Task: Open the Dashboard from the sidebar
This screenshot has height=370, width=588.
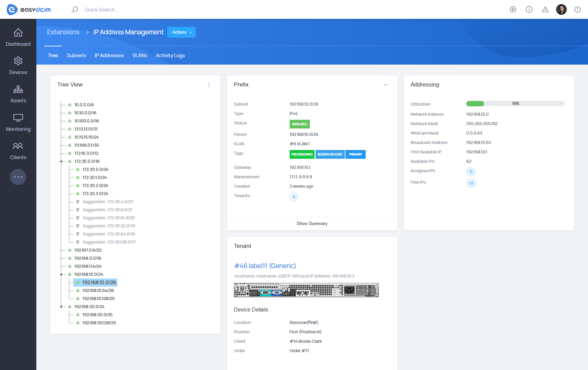Action: (x=18, y=37)
